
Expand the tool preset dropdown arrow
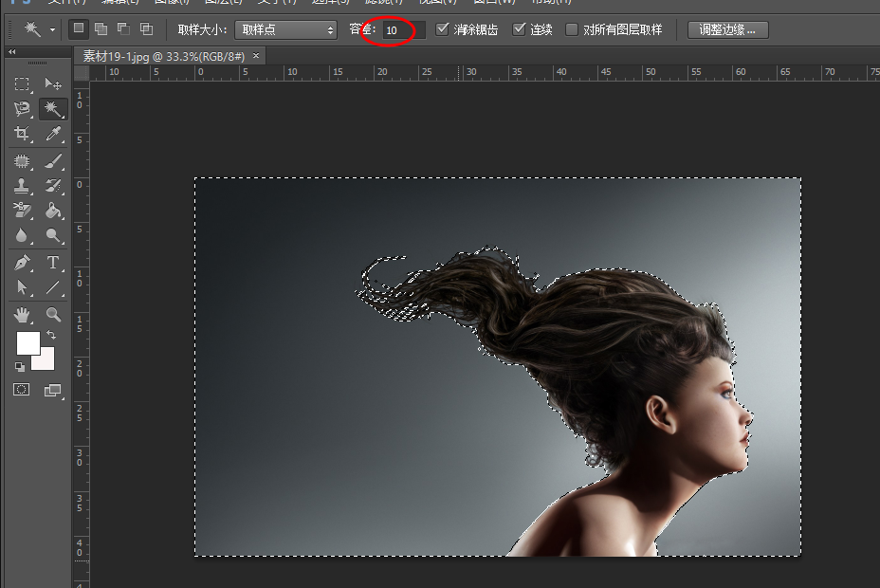click(x=52, y=29)
